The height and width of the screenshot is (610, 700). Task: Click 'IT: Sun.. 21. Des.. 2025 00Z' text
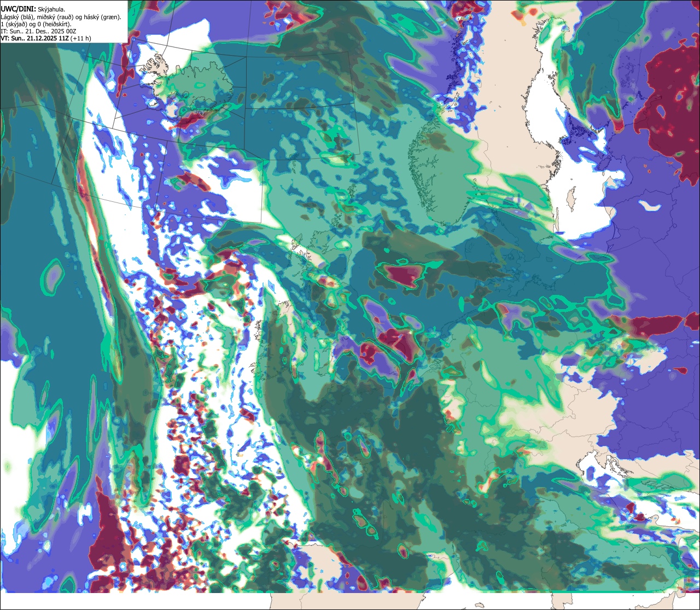tap(38, 31)
